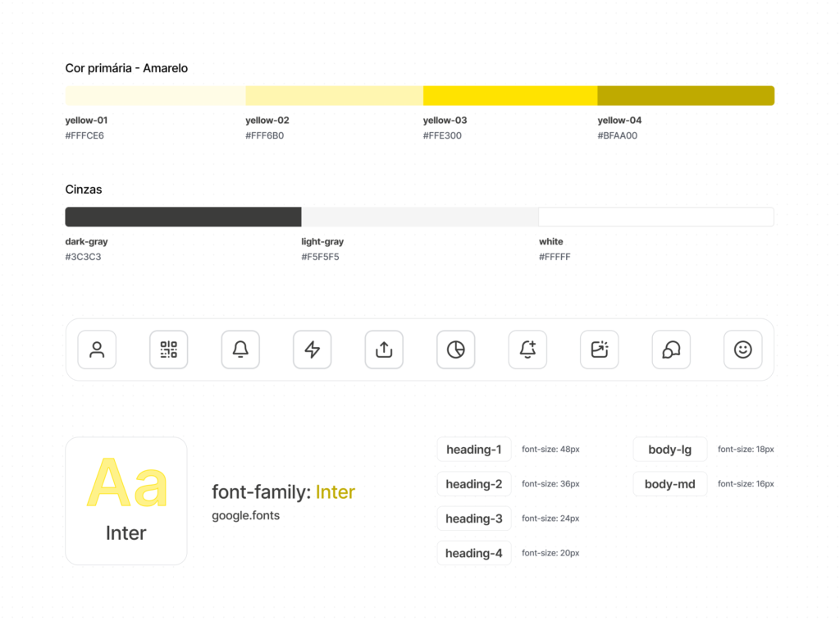The image size is (840, 626).
Task: Pick the yellow-03 color swatch bar
Action: click(509, 95)
